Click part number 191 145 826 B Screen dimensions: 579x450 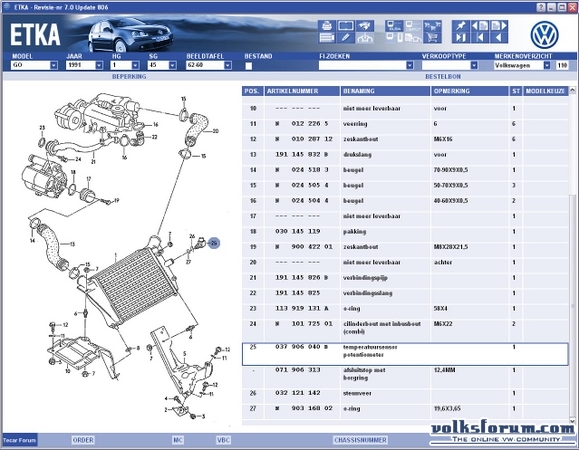(x=302, y=278)
